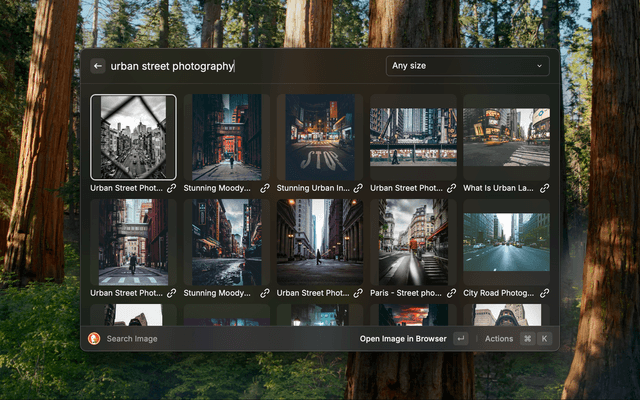Click the chevron on the size filter
Viewport: 640px width, 400px height.
click(x=540, y=66)
